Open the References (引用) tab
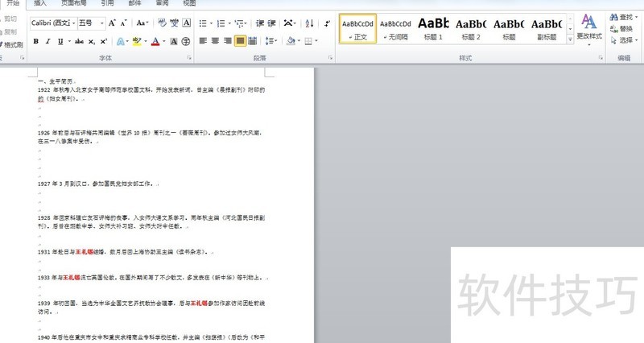The height and width of the screenshot is (343, 644). (x=107, y=3)
